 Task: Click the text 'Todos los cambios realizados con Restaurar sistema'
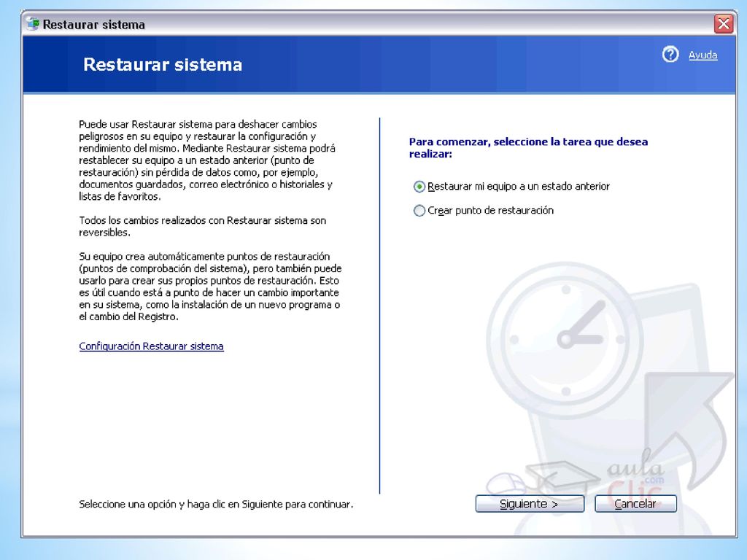(x=203, y=226)
